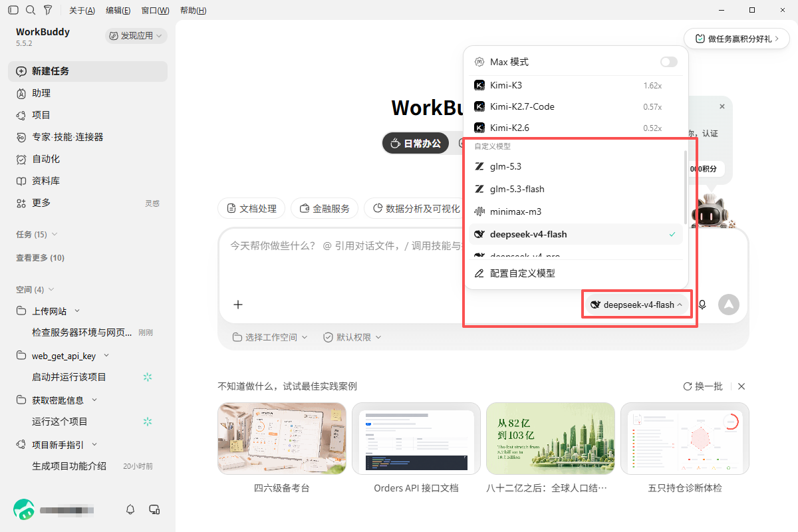Click the filter funnel icon in title bar

pyautogui.click(x=48, y=11)
